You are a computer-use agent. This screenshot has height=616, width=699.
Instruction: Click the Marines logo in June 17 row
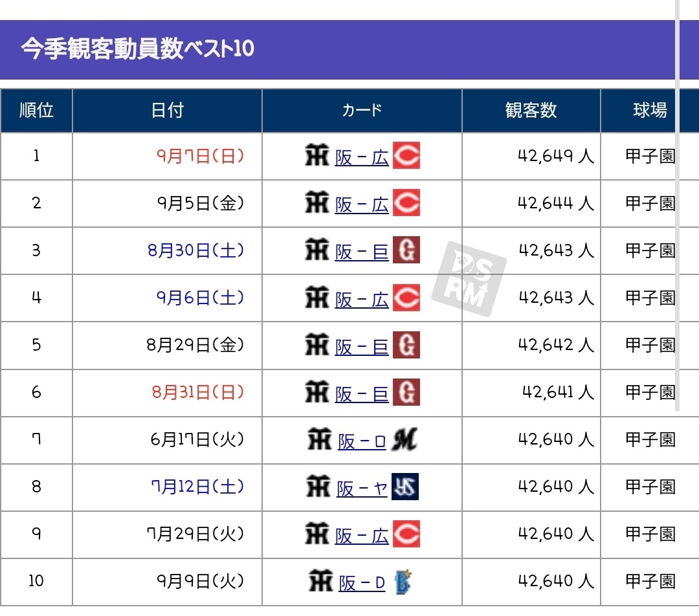(405, 440)
